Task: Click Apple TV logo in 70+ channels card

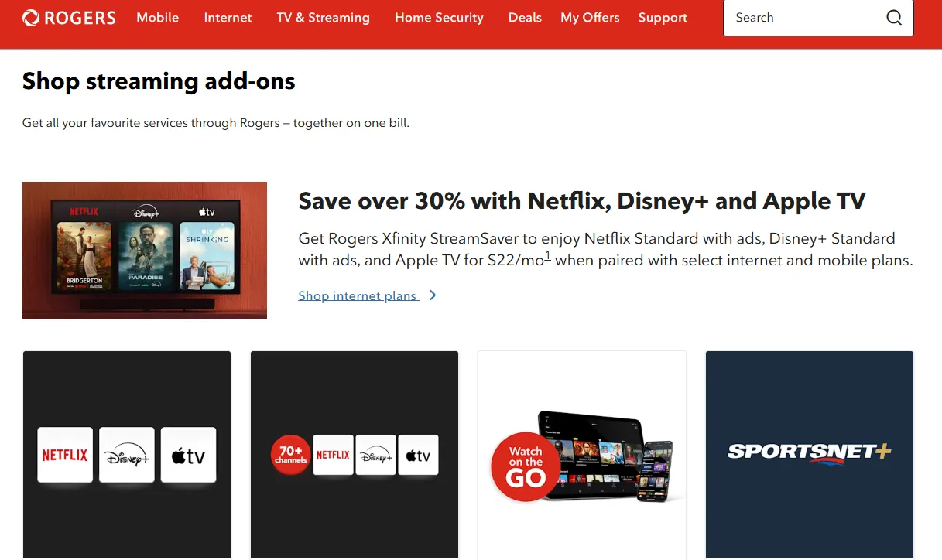Action: [419, 455]
